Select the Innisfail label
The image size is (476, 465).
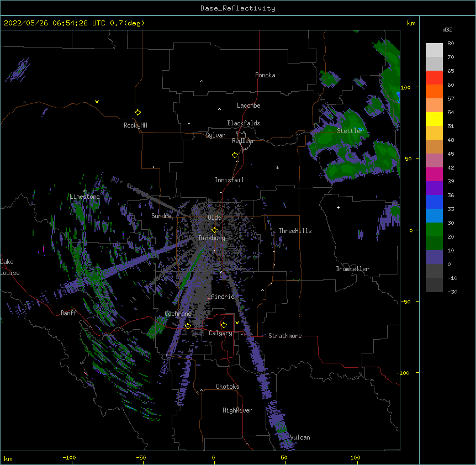click(x=229, y=180)
